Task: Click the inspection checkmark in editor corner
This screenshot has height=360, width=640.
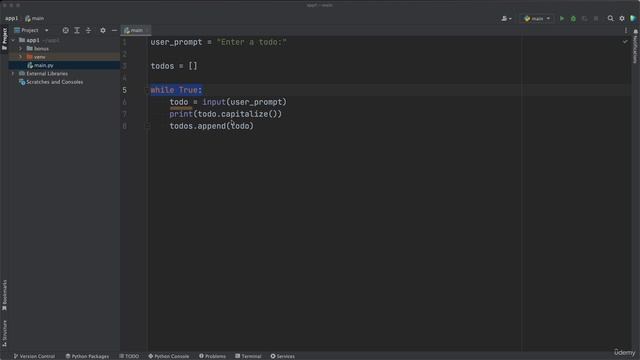Action: point(625,42)
